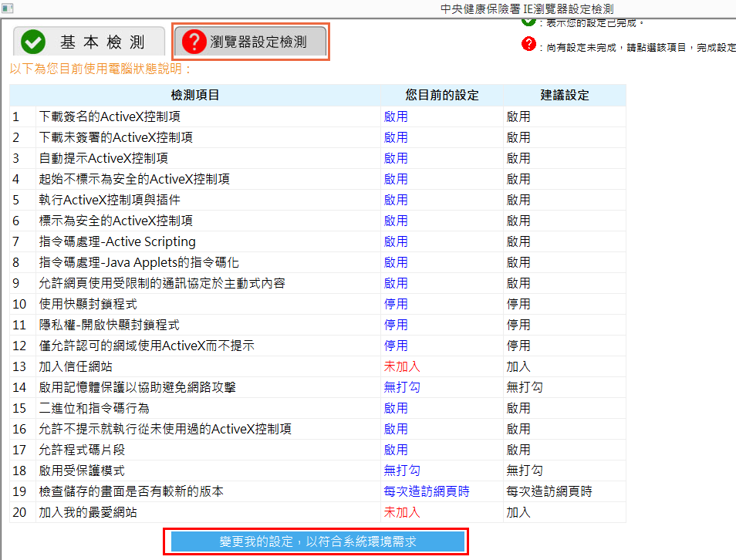Click 每次造訪網頁時 in the current setting column
The height and width of the screenshot is (560, 736).
427,491
